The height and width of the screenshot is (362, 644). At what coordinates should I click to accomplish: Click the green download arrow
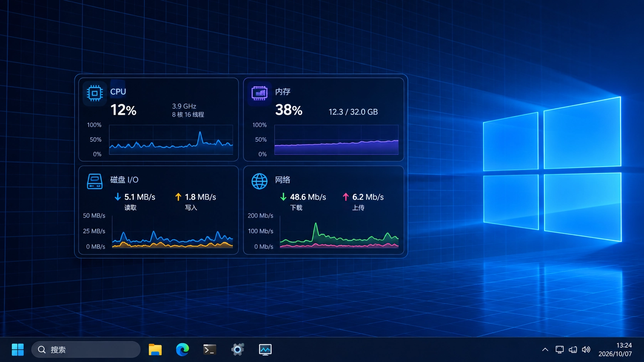(x=283, y=197)
